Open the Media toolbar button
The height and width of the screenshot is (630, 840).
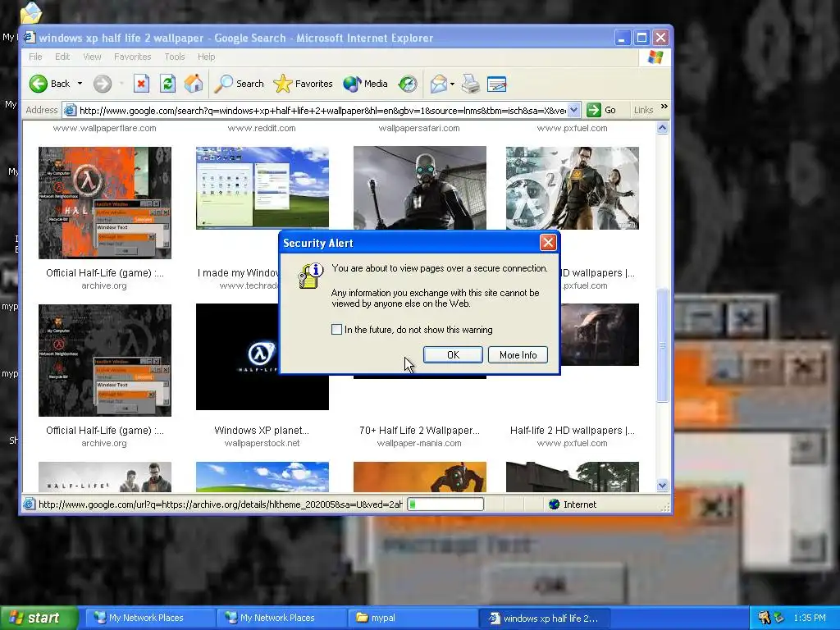coord(365,84)
